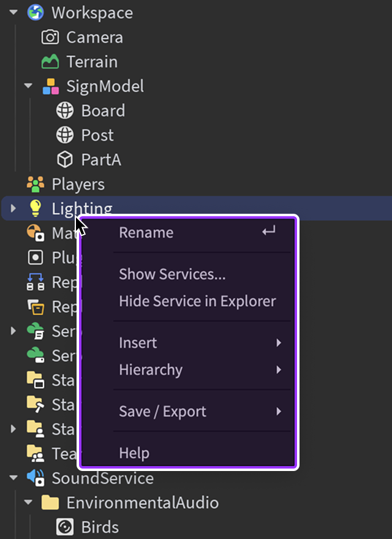Select the EnvironmentalAudio label

coord(142,503)
